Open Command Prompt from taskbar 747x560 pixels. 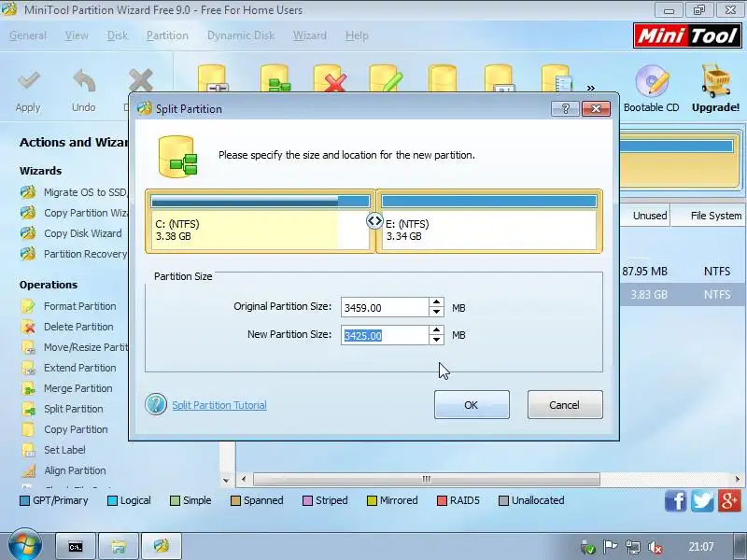click(x=76, y=546)
